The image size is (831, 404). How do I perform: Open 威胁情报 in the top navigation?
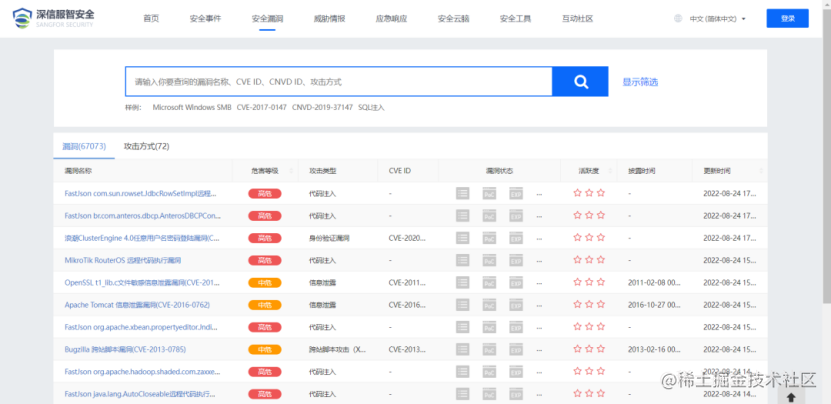[329, 19]
